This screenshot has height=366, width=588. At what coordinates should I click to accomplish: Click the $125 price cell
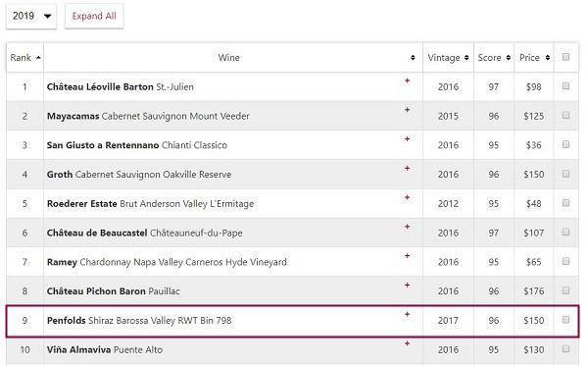pos(534,116)
